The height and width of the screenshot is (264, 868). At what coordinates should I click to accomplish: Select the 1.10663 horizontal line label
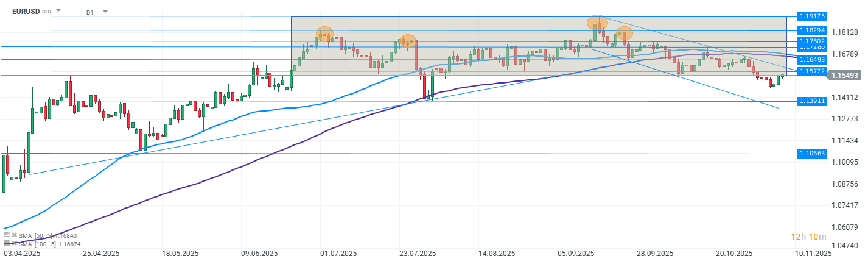(x=812, y=154)
